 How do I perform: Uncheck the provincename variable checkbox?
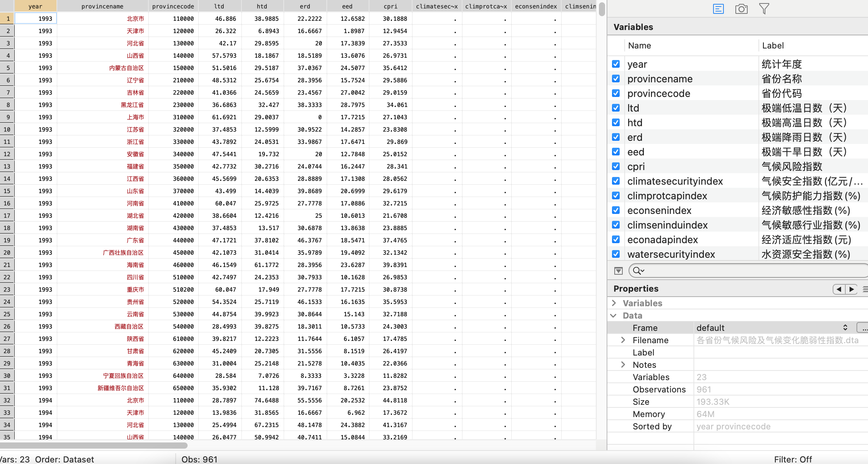point(616,79)
